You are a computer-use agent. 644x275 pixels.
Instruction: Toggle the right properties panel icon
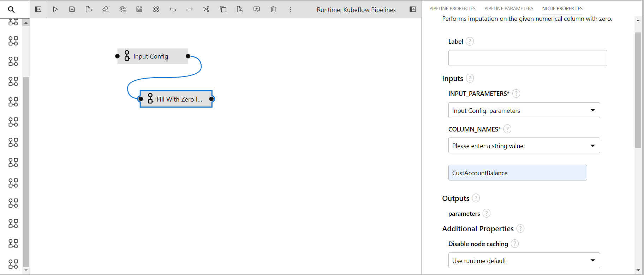pos(413,10)
